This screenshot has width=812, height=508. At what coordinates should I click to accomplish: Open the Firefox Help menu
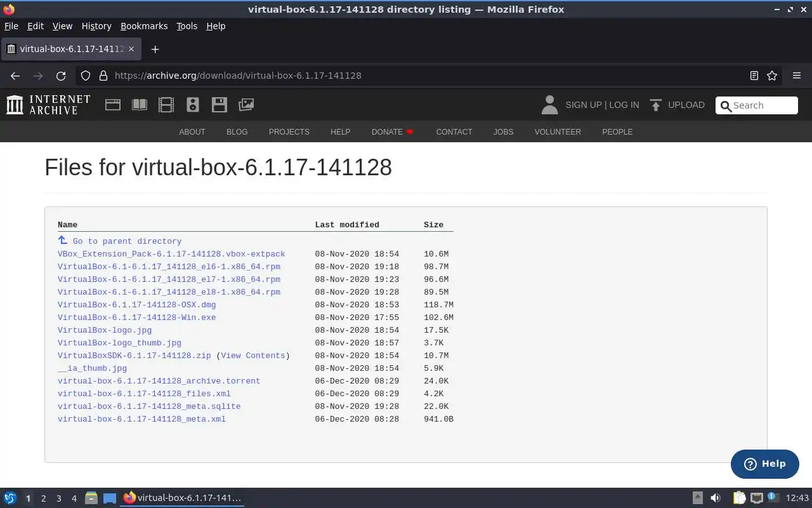pos(216,26)
